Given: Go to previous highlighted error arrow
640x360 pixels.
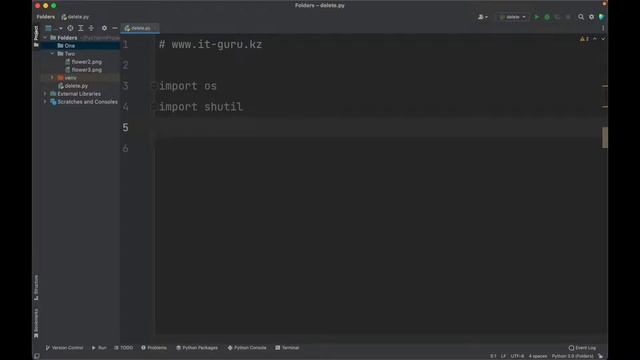Looking at the screenshot, I should click(x=595, y=39).
